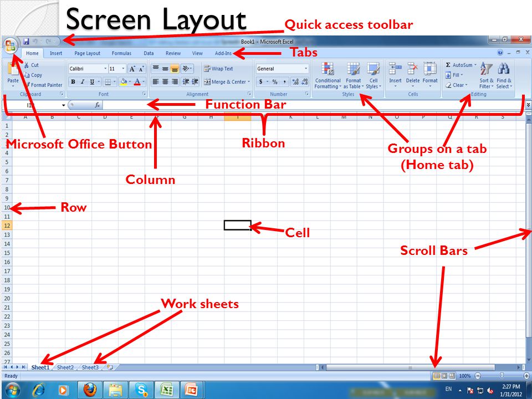532x399 pixels.
Task: Click Increase Decimal icon
Action: [x=295, y=82]
